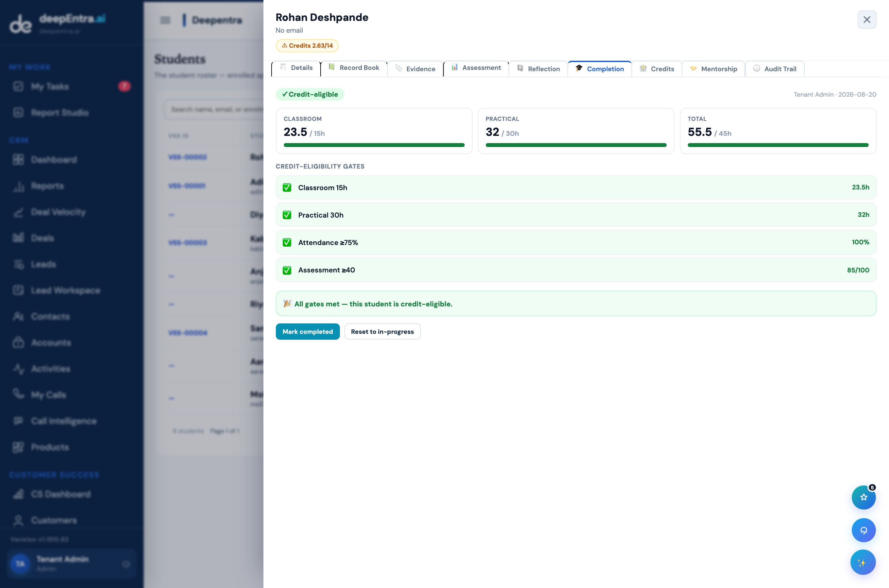Click the Mark completed button
The height and width of the screenshot is (588, 889).
point(308,332)
